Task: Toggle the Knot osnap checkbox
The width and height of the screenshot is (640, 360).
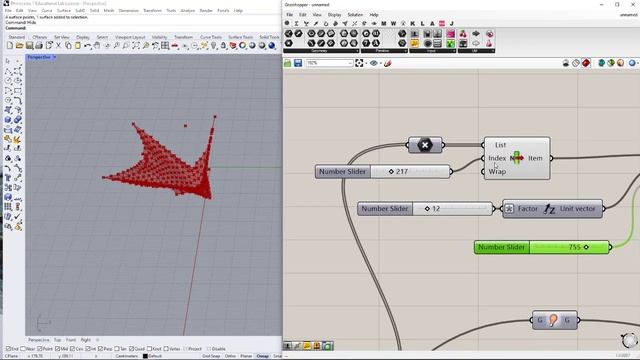Action: [149, 349]
